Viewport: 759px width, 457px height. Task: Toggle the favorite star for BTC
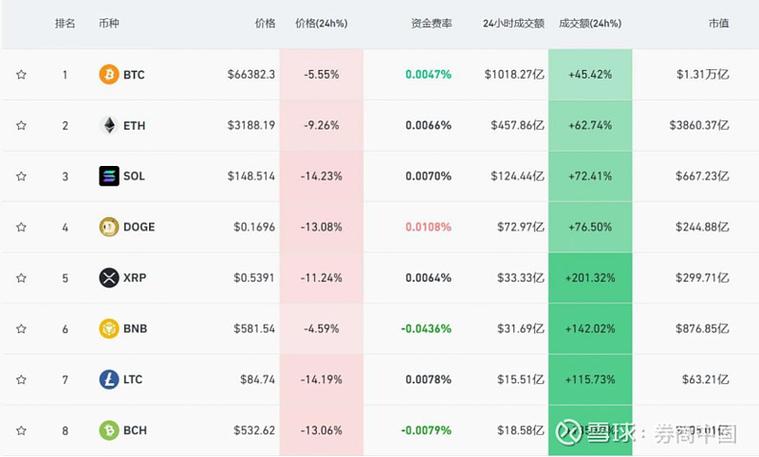coord(21,75)
